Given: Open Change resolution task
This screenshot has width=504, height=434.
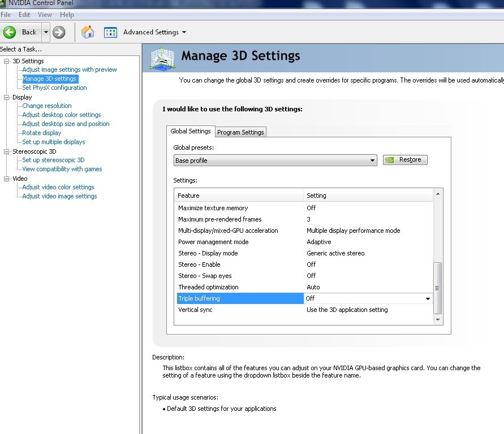Looking at the screenshot, I should (47, 106).
